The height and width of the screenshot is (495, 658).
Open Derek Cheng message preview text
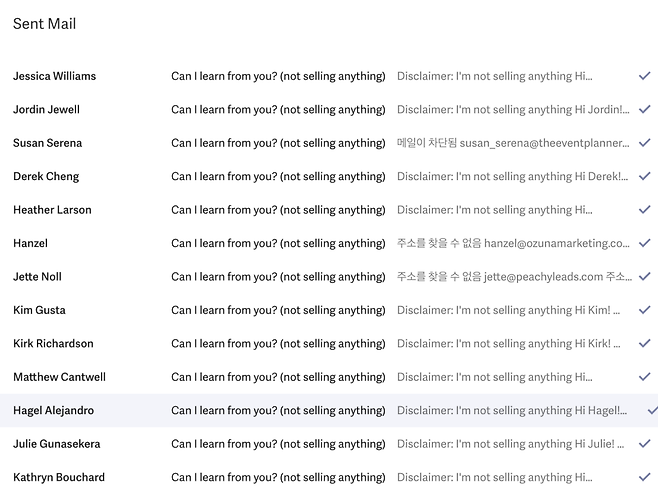coord(513,176)
